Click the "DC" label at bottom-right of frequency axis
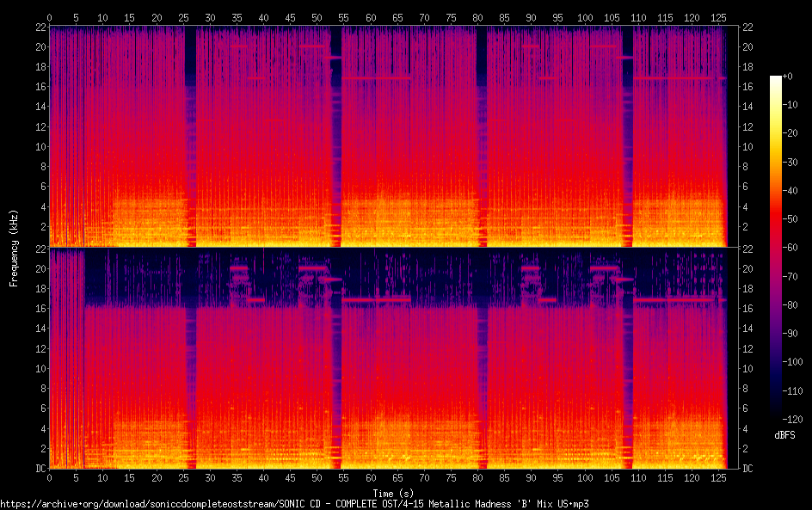Screen dimensions: 812x510 tap(747, 468)
